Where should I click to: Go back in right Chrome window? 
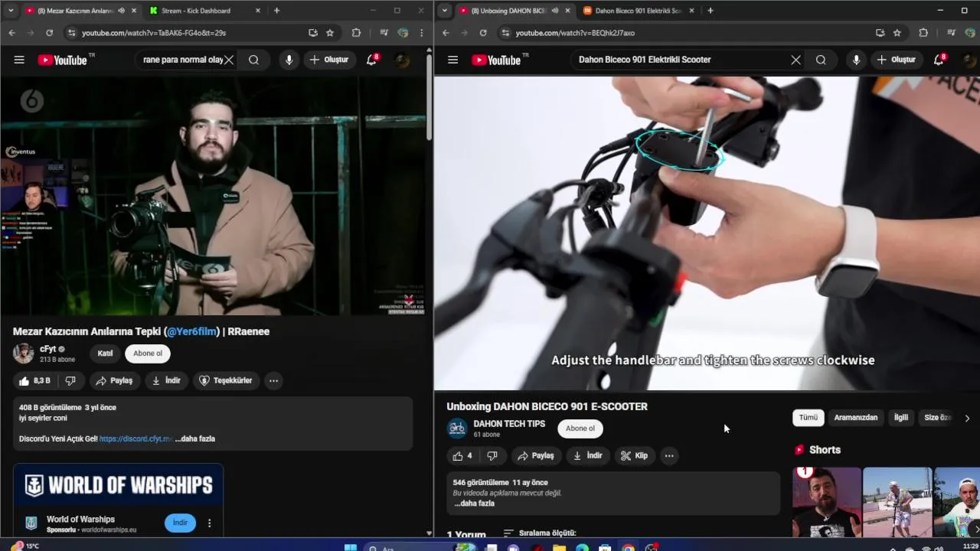(x=446, y=33)
